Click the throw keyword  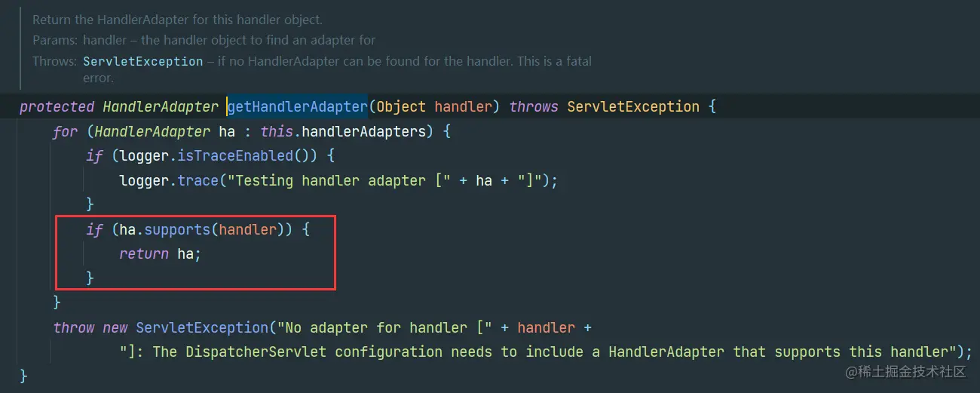pos(74,327)
